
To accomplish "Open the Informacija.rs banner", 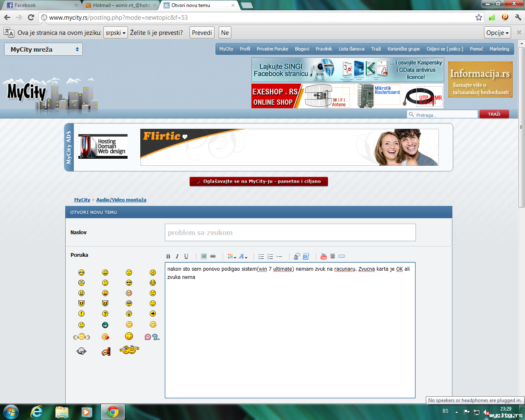I will [x=480, y=80].
